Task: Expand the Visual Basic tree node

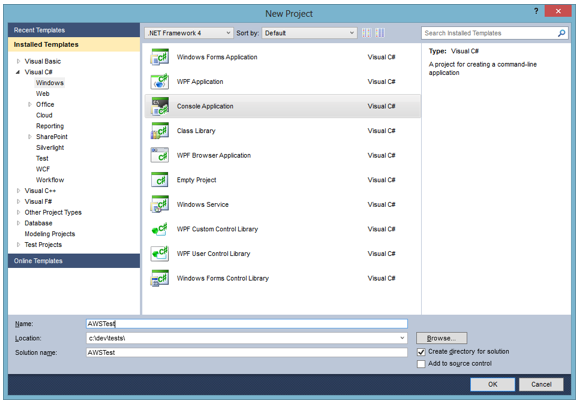Action: click(18, 61)
